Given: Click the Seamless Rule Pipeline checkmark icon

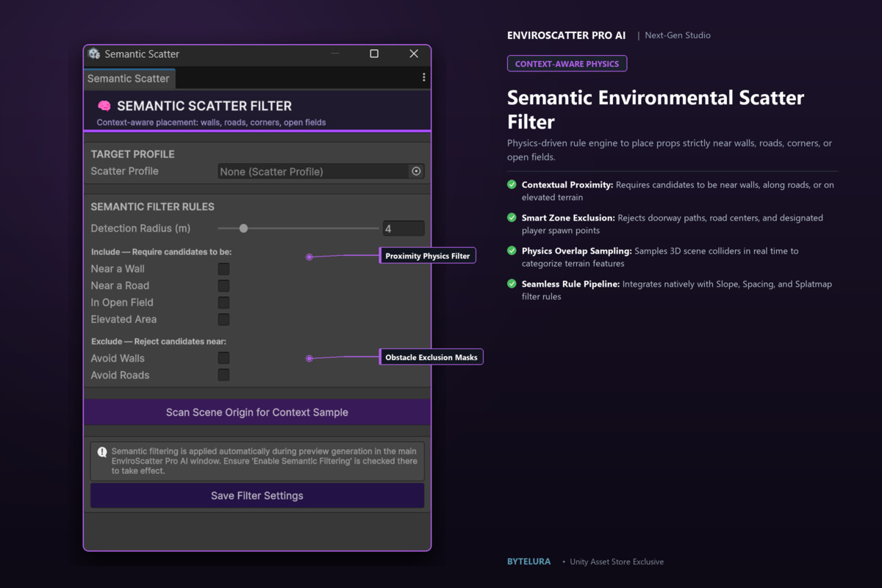Looking at the screenshot, I should pyautogui.click(x=512, y=284).
